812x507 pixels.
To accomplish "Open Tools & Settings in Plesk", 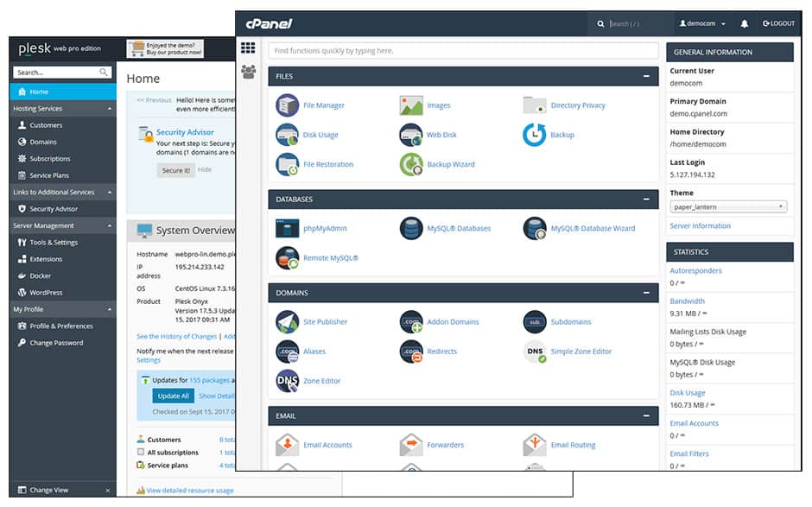I will pyautogui.click(x=63, y=243).
